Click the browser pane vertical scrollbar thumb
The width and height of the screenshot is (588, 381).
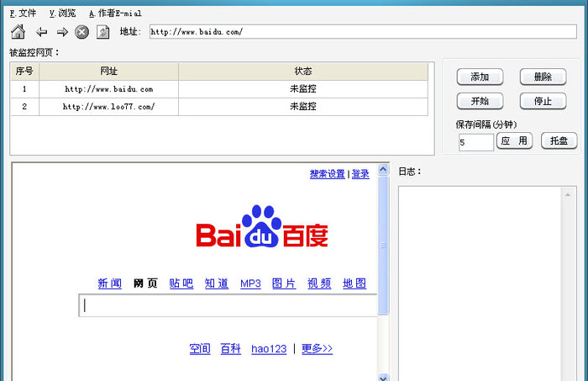coord(383,246)
